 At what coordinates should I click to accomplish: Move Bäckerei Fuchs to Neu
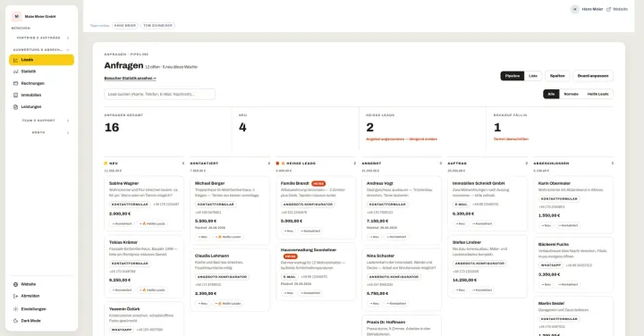point(546,284)
